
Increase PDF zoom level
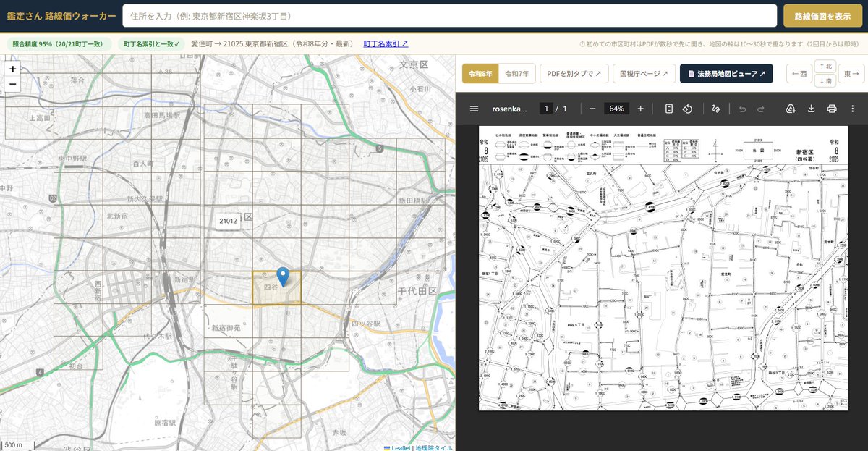click(640, 109)
